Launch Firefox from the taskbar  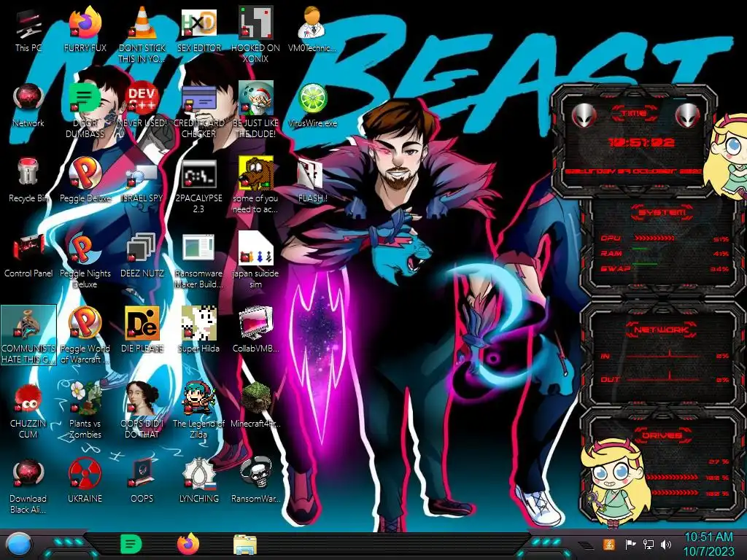click(188, 544)
